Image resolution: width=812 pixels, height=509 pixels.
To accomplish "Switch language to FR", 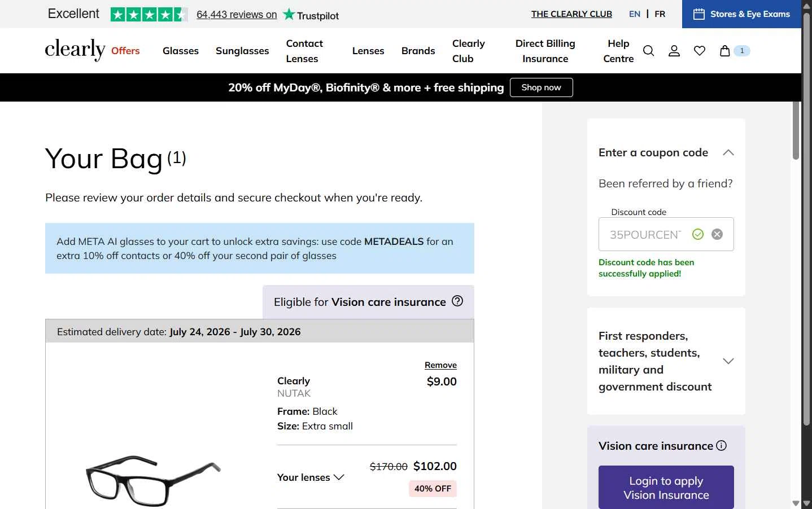I will (x=660, y=14).
